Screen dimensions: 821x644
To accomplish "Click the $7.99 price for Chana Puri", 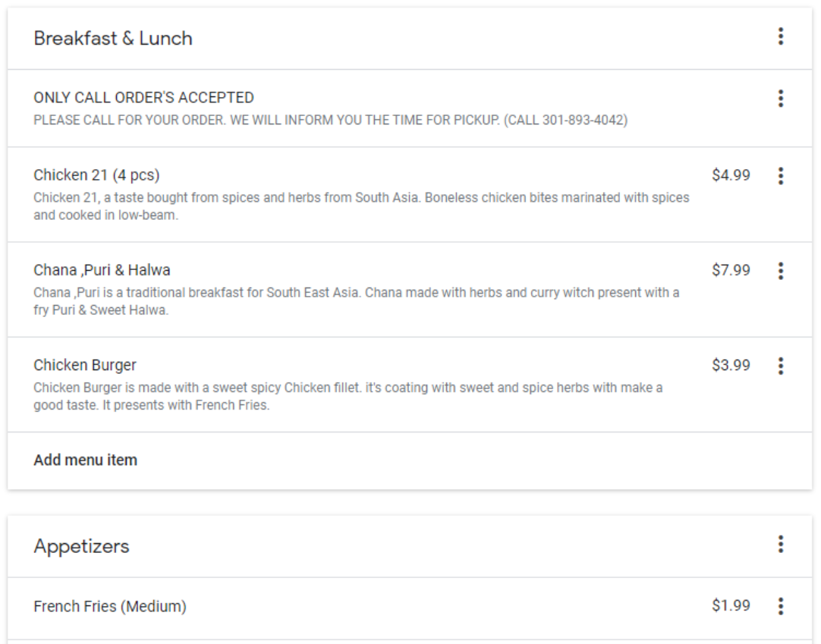I will coord(731,270).
